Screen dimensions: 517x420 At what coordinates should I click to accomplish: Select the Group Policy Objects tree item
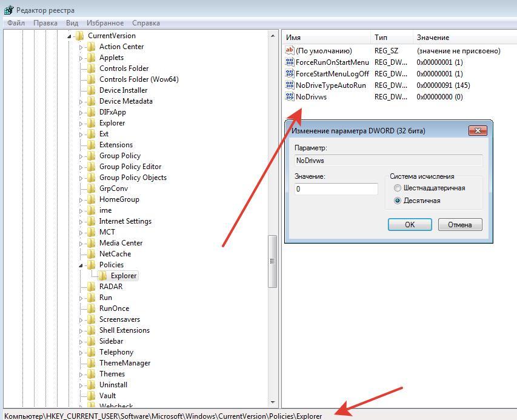(133, 178)
